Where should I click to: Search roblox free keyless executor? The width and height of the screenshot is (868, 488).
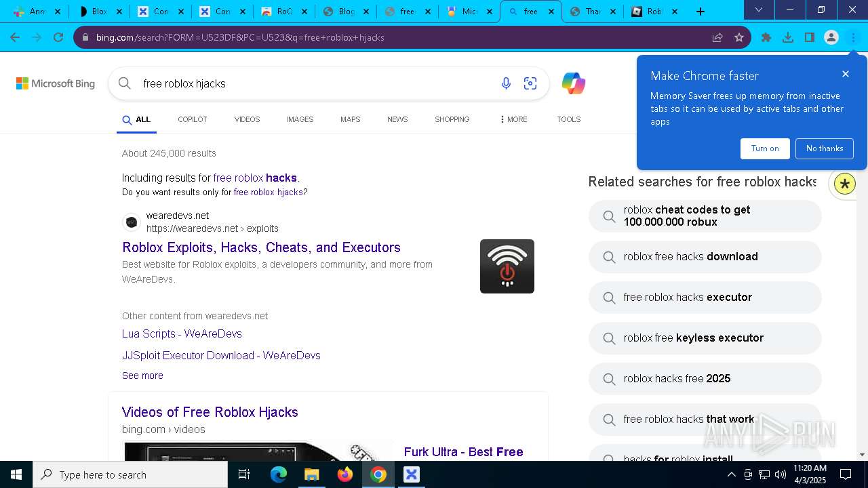[705, 338]
